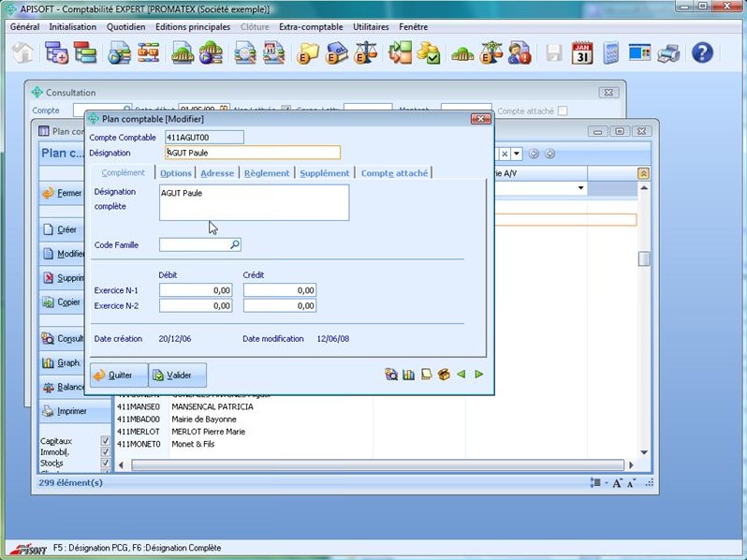Click the note page icon in the dialog footer
Viewport: 747px width, 560px height.
426,375
